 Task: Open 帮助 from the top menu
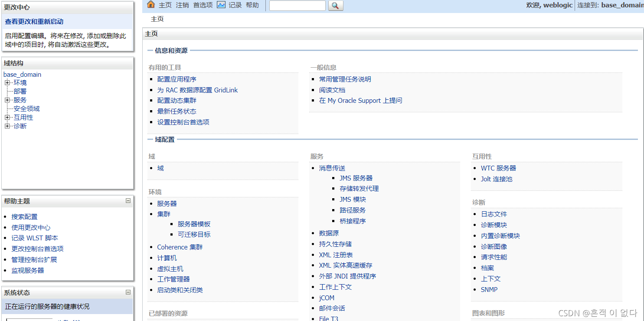(253, 5)
